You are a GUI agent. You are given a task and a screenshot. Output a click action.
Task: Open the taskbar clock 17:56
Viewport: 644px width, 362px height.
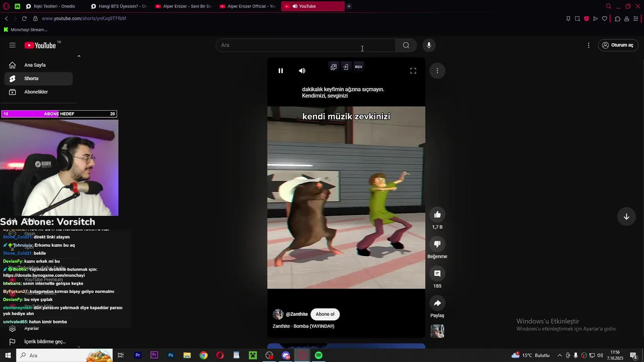pos(615,355)
